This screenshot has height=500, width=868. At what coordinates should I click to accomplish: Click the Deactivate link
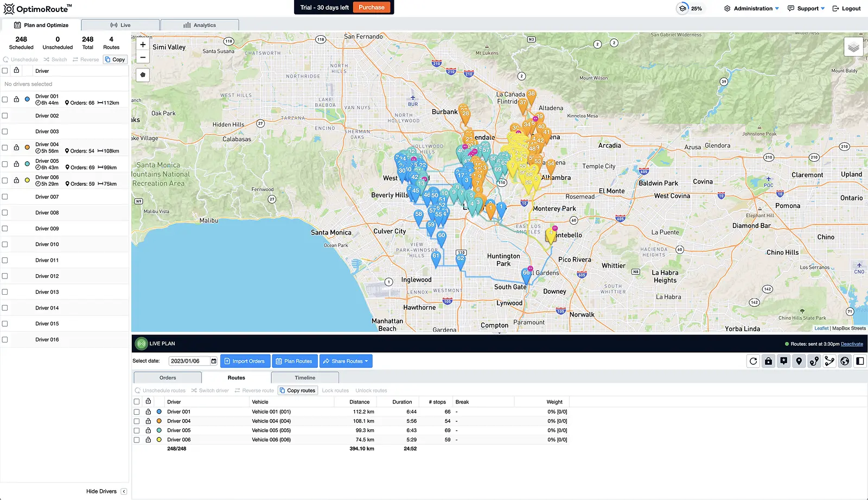pos(852,344)
